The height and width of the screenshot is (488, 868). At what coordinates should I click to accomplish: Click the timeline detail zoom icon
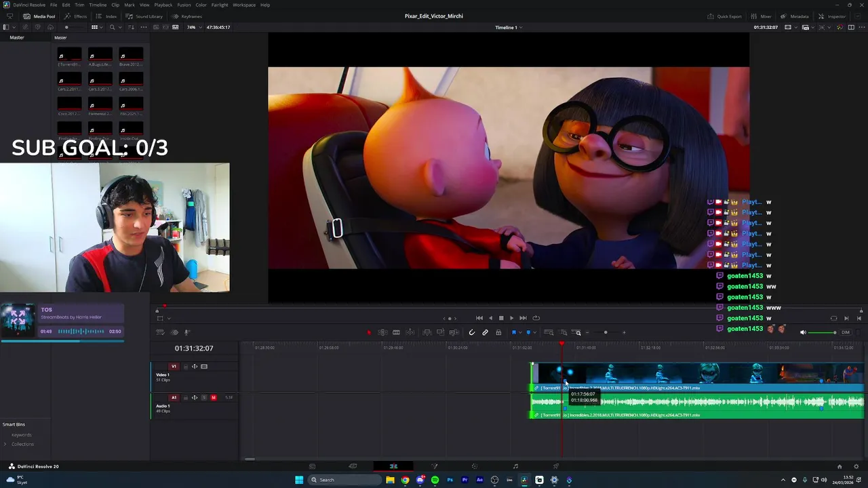tap(564, 332)
